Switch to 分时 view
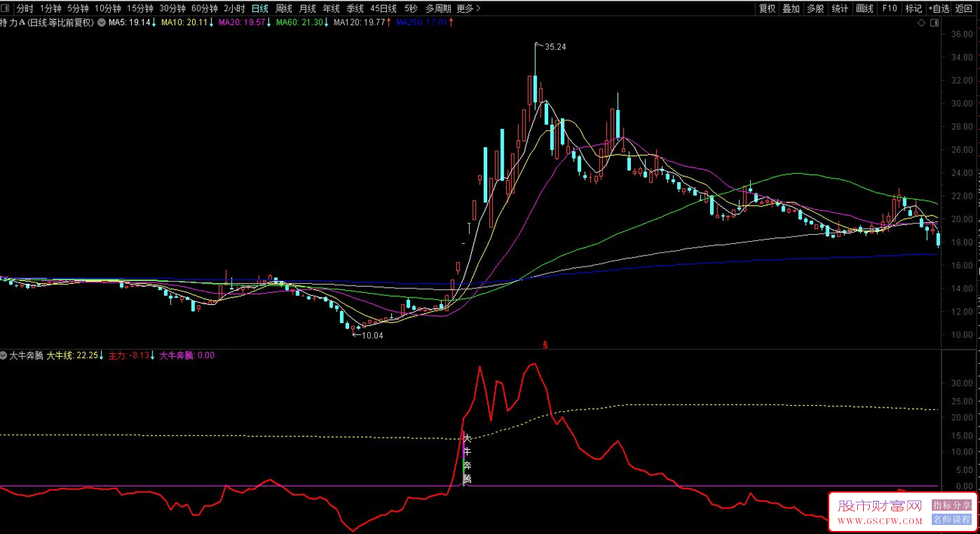Image resolution: width=980 pixels, height=534 pixels. pyautogui.click(x=25, y=9)
